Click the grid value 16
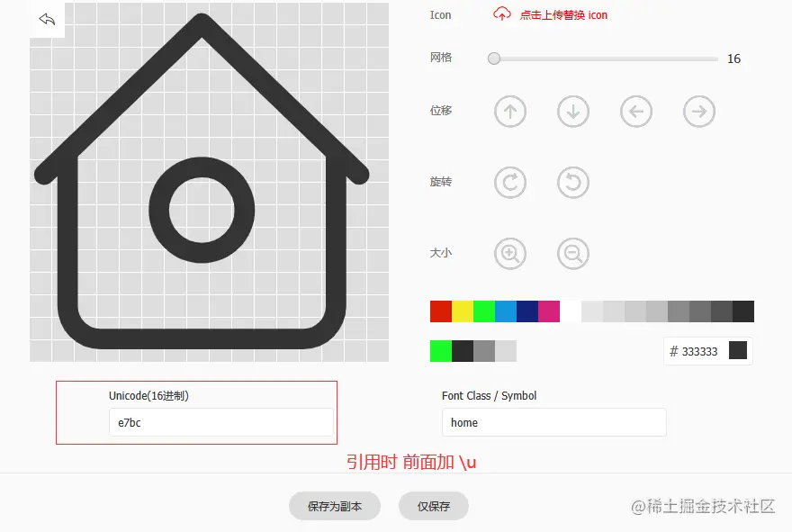The image size is (792, 532). tap(733, 59)
